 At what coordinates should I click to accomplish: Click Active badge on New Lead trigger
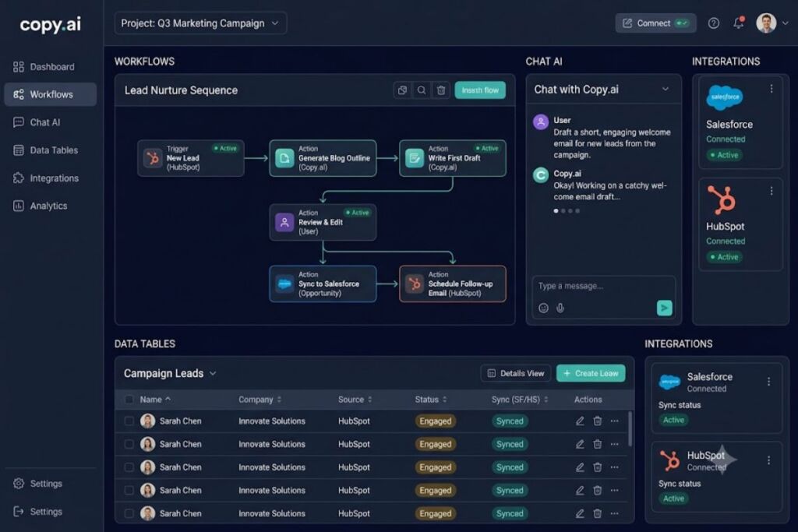click(226, 149)
